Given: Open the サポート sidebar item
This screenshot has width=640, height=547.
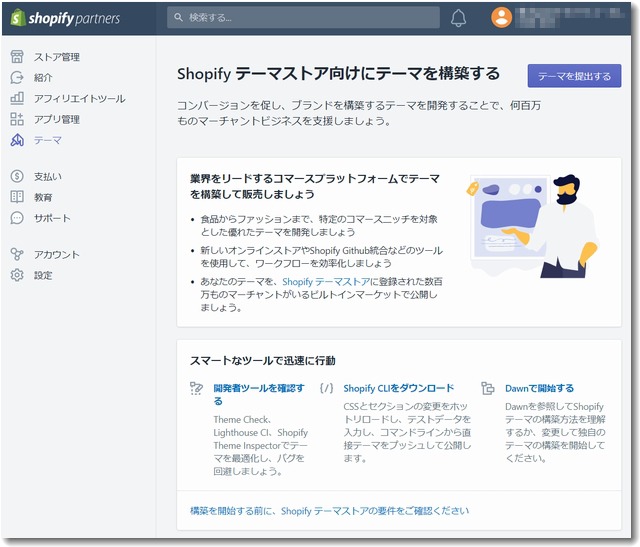Looking at the screenshot, I should 52,218.
